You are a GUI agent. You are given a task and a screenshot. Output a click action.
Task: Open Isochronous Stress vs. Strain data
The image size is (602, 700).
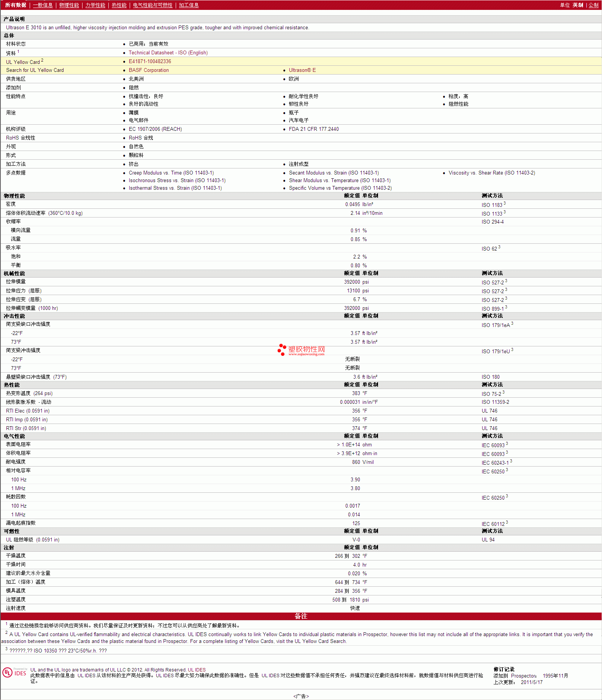177,180
